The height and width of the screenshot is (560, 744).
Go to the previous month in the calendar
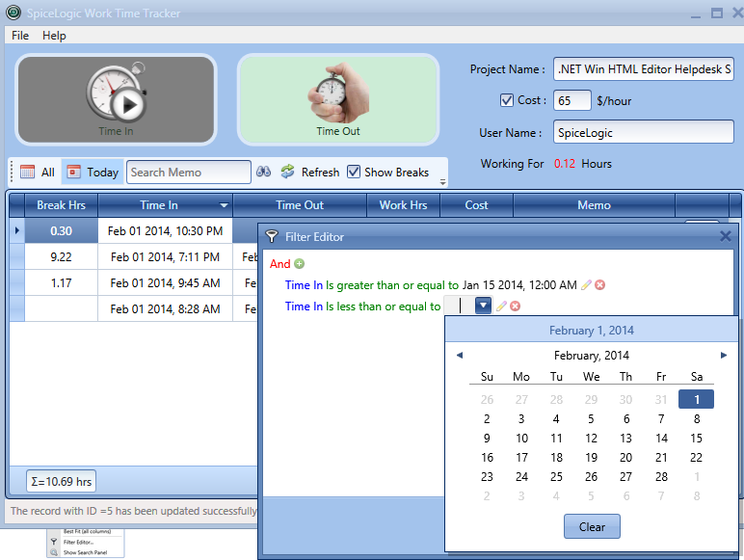(460, 356)
